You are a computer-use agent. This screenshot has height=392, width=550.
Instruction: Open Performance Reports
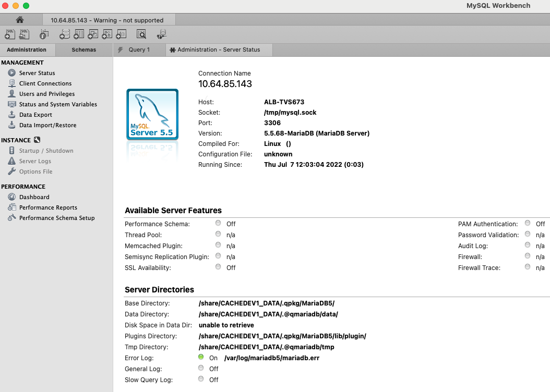point(48,207)
